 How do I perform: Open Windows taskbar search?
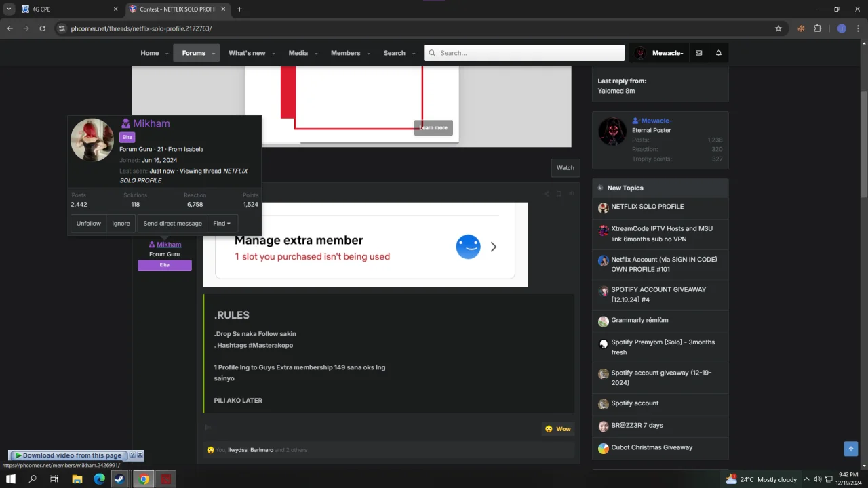[x=33, y=479]
